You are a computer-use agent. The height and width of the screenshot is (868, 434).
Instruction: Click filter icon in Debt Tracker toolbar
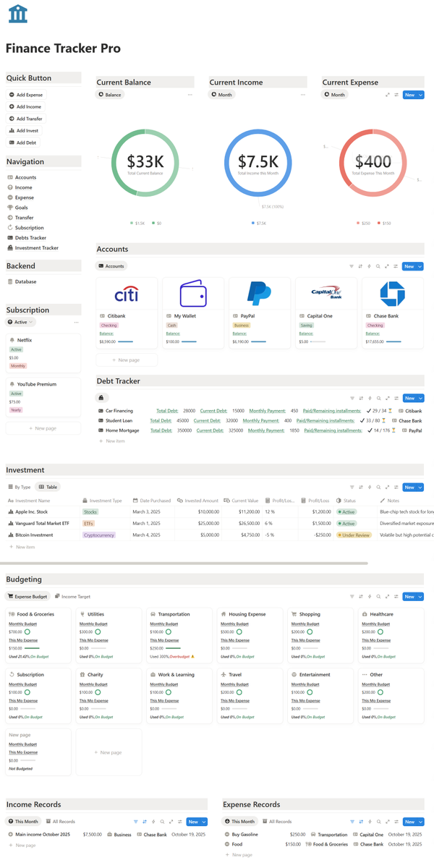(x=352, y=398)
